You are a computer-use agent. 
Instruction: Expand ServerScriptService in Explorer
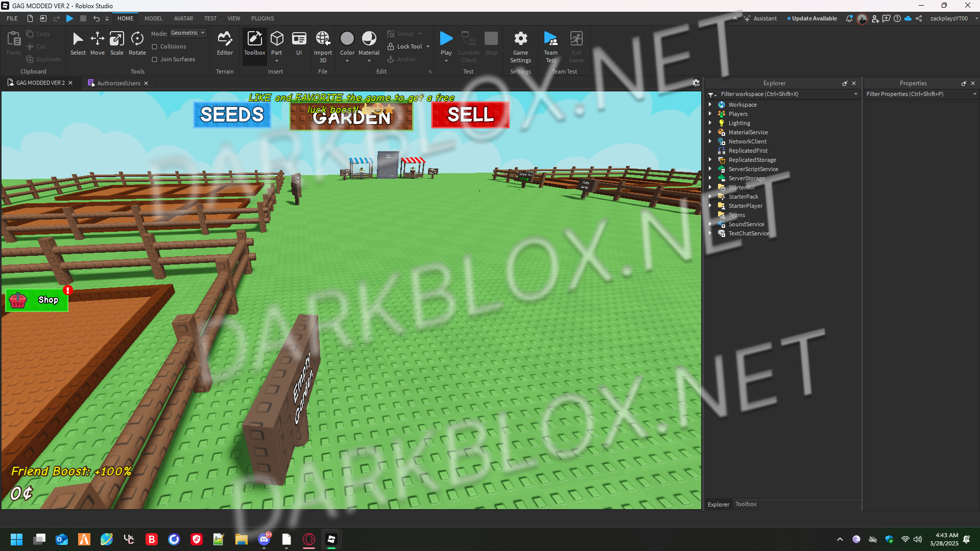tap(710, 169)
